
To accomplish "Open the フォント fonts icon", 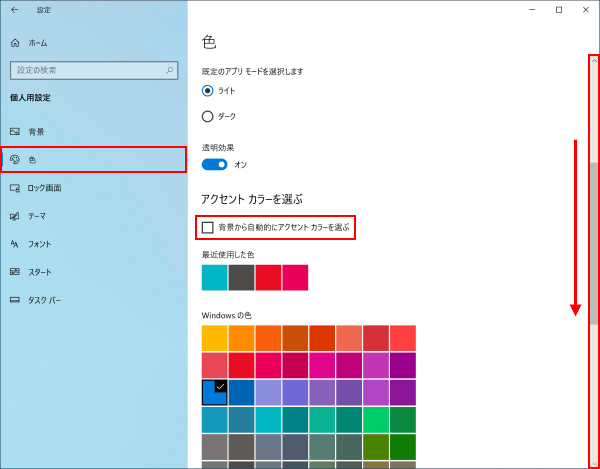I will point(14,244).
